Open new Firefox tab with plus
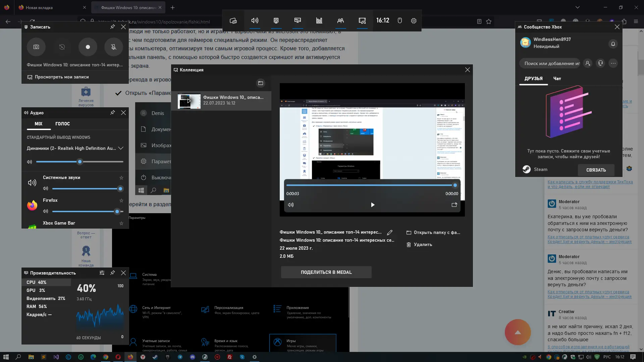This screenshot has height=362, width=644. (172, 7)
